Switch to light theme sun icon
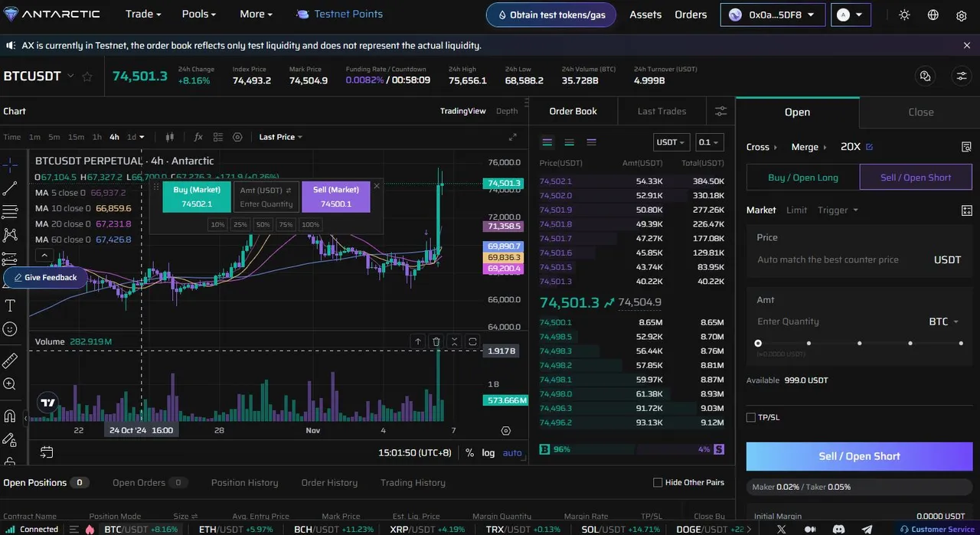The height and width of the screenshot is (535, 980). pyautogui.click(x=904, y=15)
